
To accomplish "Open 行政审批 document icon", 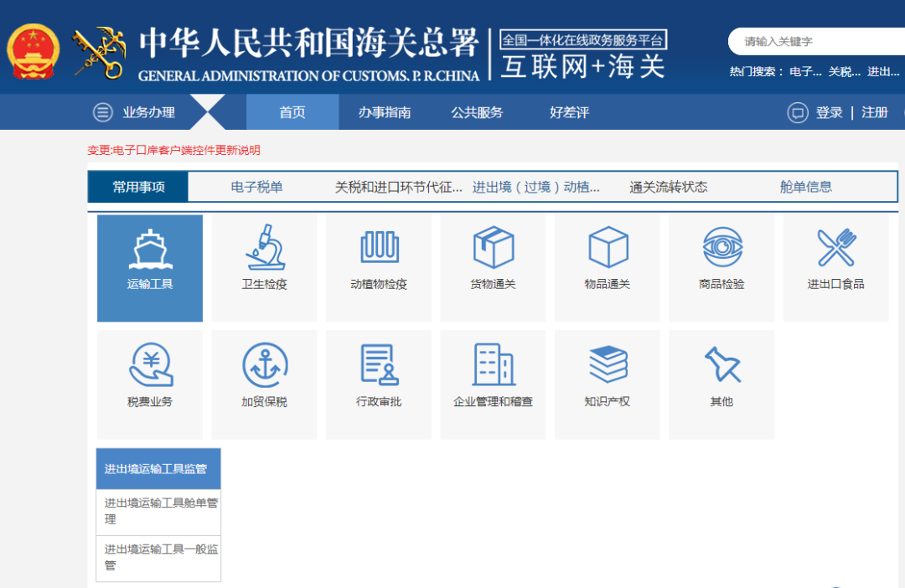I will pos(378,362).
